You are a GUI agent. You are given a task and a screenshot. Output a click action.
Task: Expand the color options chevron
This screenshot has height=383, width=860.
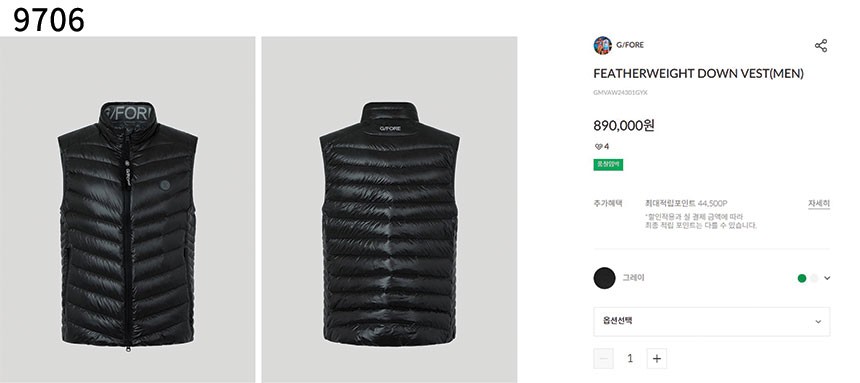point(827,278)
